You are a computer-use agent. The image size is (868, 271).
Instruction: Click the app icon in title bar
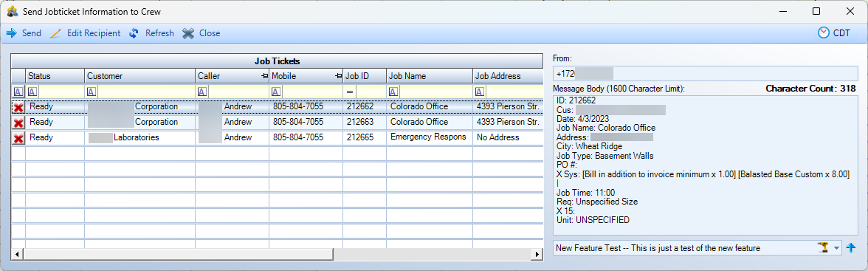[x=12, y=11]
